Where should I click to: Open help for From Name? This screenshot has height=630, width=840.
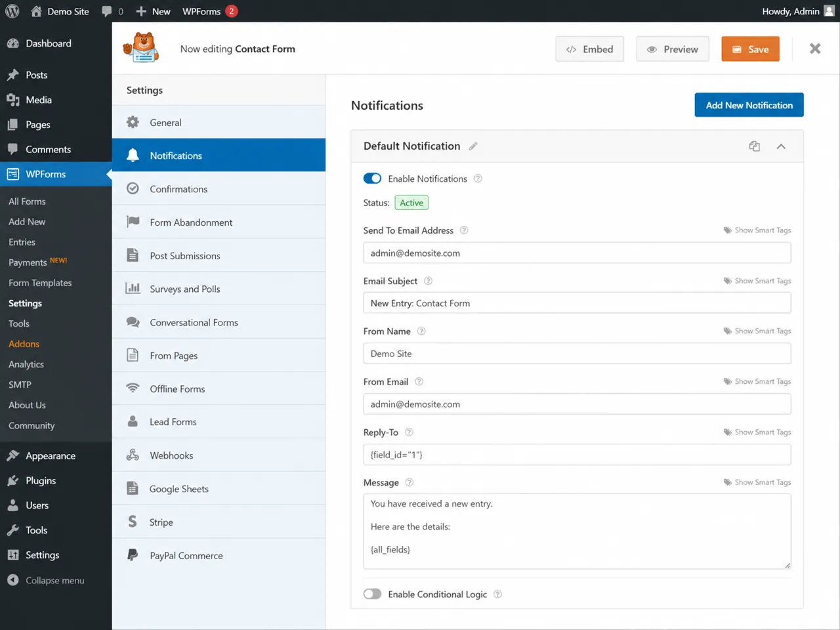tap(421, 331)
